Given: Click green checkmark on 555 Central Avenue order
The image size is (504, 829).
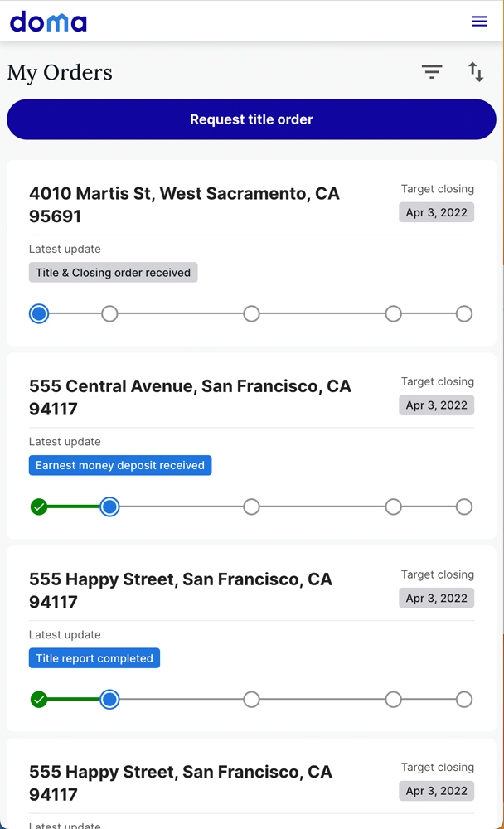Looking at the screenshot, I should pyautogui.click(x=39, y=507).
